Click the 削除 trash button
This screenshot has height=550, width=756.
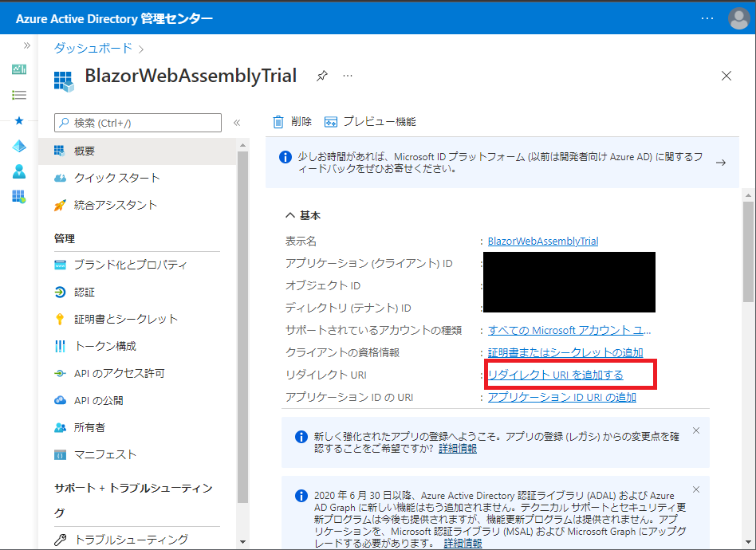[292, 122]
